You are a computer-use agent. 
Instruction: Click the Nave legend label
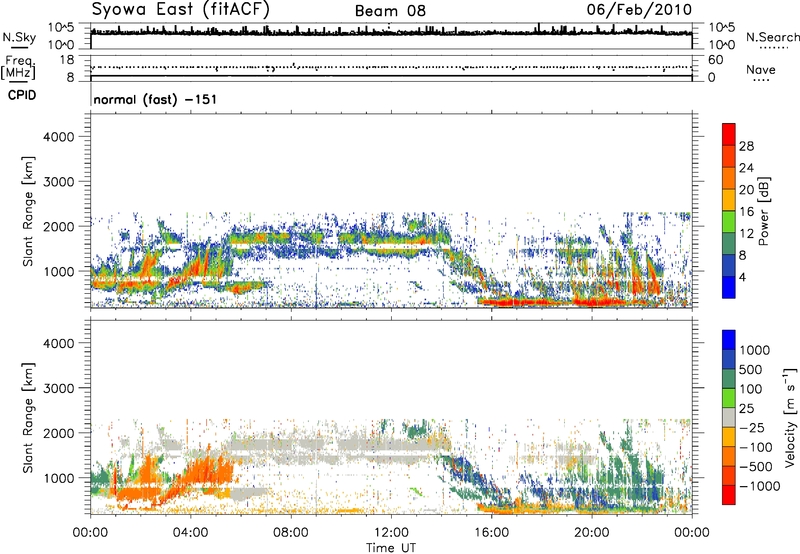(761, 69)
